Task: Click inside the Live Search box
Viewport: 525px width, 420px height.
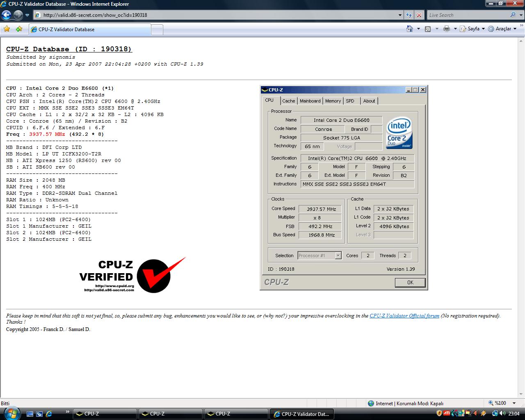Action: [468, 15]
